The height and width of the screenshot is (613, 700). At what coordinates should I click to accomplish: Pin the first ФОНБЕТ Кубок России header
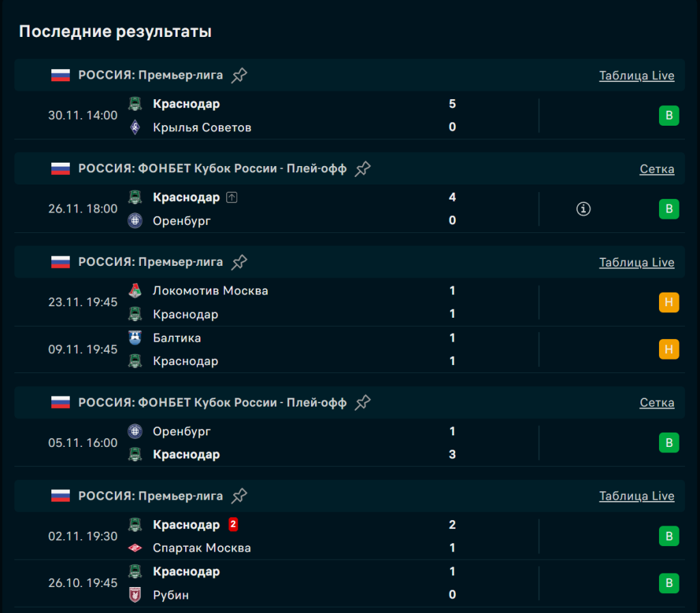coord(362,169)
